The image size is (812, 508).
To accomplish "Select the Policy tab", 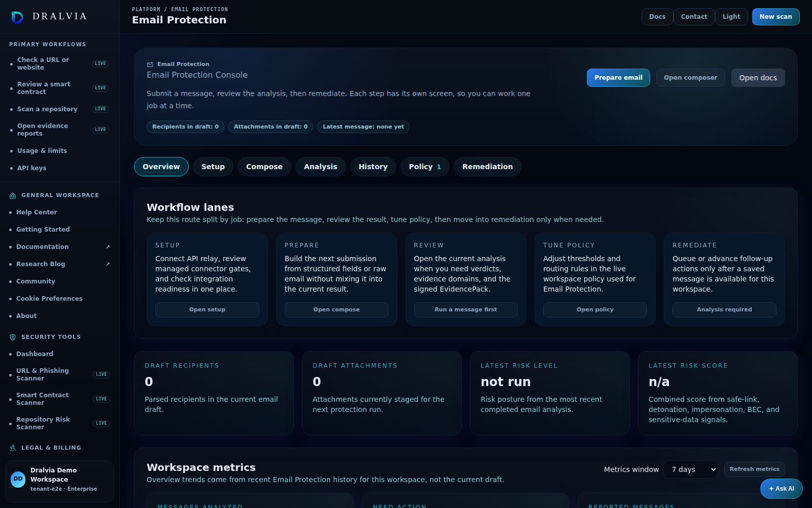I will coord(425,167).
